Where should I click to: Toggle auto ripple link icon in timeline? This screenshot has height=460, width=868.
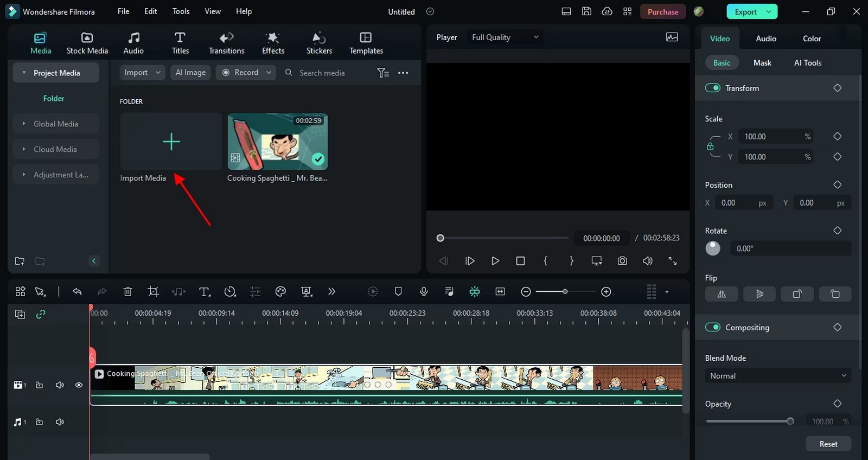pyautogui.click(x=41, y=314)
